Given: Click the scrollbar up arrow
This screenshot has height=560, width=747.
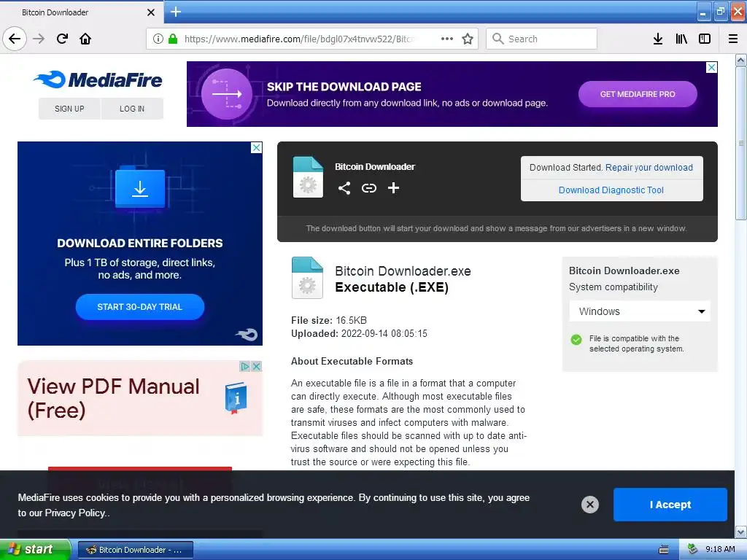Looking at the screenshot, I should tap(740, 61).
